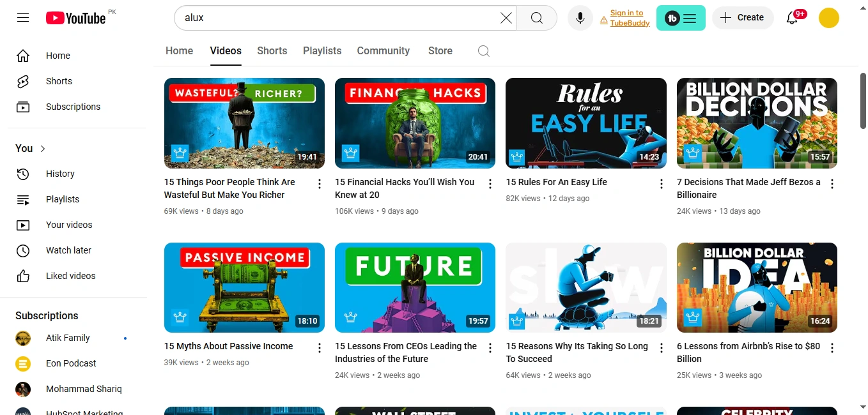Image resolution: width=868 pixels, height=415 pixels.
Task: Open Atik Family subscription
Action: (x=77, y=338)
